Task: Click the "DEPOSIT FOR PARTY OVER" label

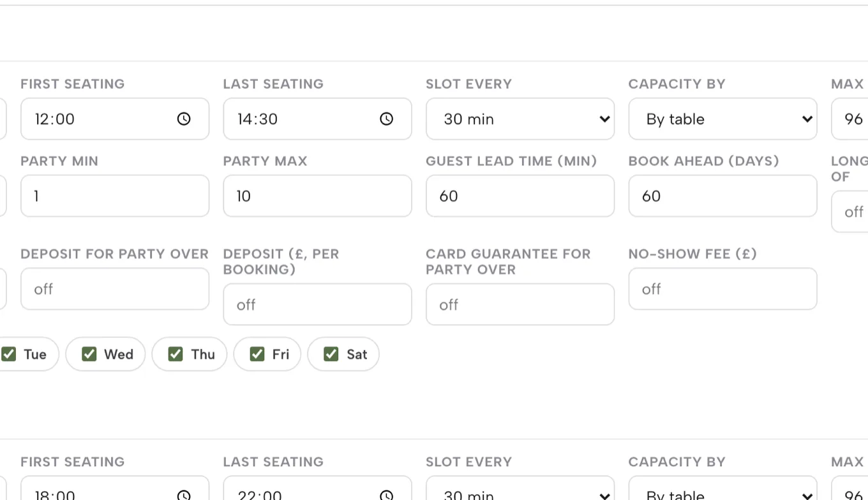Action: coord(115,254)
